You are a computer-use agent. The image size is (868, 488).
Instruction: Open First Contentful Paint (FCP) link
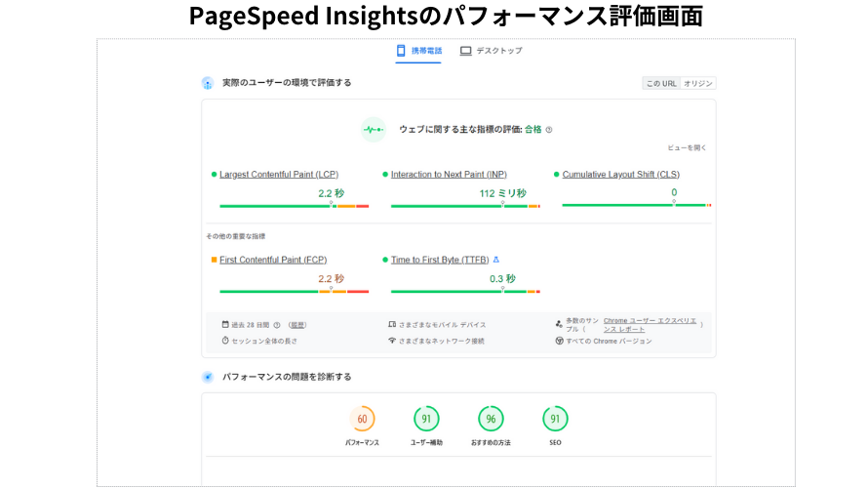pos(273,260)
